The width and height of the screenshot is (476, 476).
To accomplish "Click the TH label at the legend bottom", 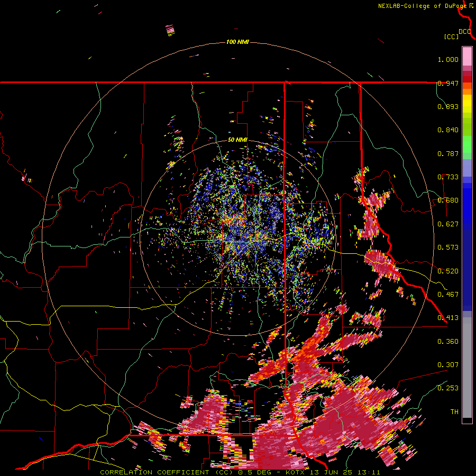I will coord(454,412).
